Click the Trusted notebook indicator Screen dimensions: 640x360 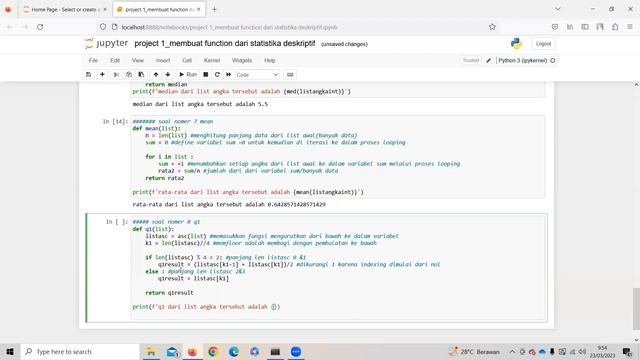point(471,60)
